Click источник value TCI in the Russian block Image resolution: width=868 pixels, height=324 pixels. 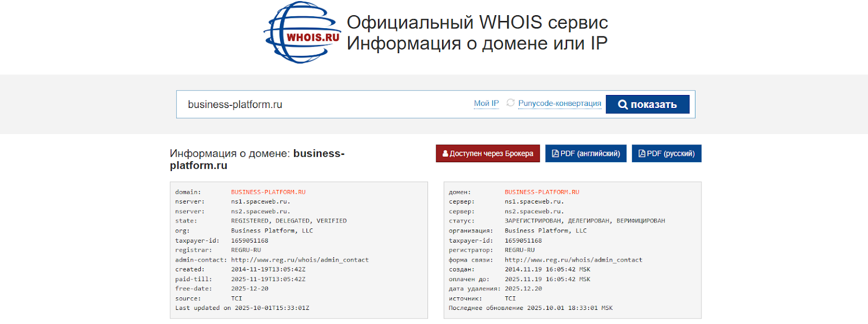pos(510,298)
